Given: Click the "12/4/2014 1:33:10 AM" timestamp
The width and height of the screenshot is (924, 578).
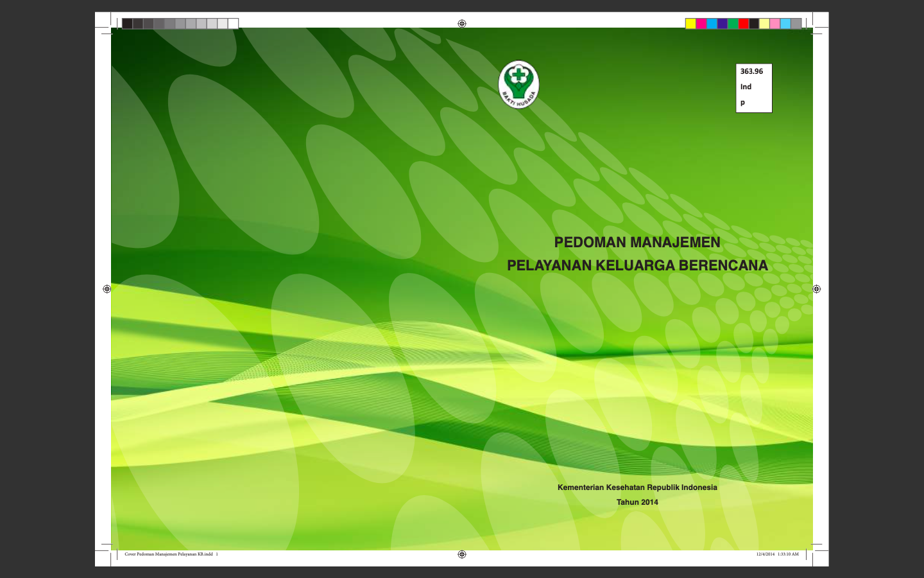Looking at the screenshot, I should click(778, 554).
